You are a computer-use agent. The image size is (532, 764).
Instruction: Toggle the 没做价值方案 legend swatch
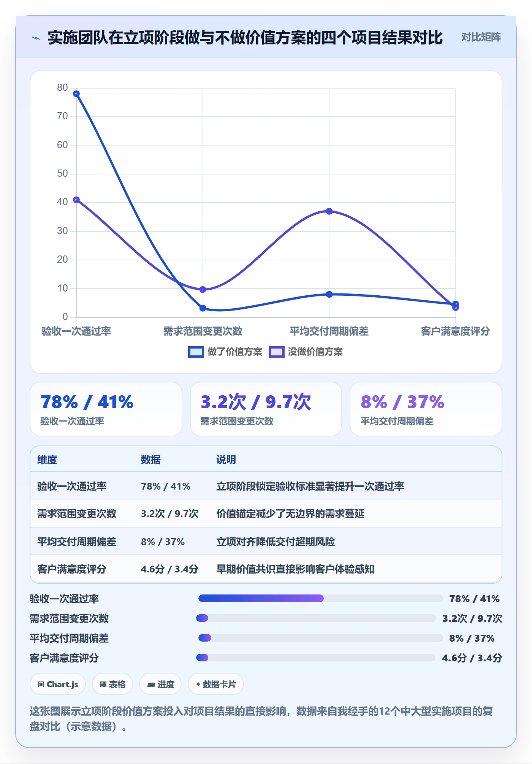[277, 352]
